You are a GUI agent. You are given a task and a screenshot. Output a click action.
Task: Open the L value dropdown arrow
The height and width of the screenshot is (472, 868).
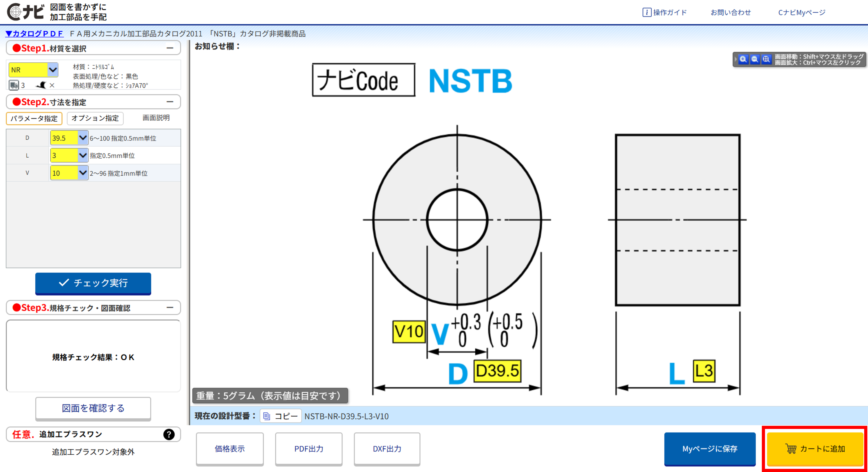tap(83, 155)
